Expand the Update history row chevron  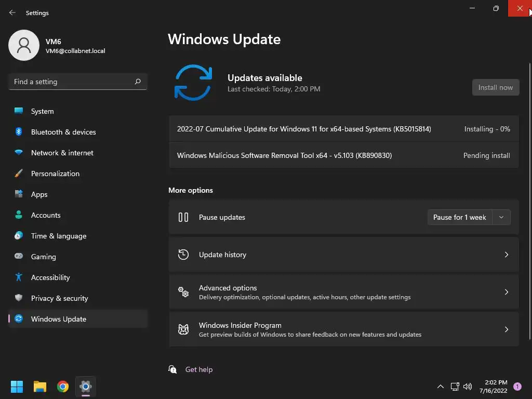coord(506,255)
